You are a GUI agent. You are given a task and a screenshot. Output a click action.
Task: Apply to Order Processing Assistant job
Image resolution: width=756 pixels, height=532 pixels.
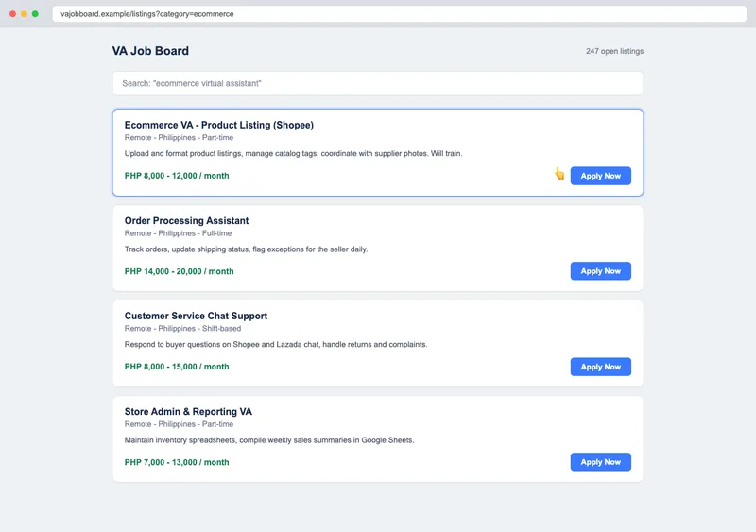(x=600, y=271)
